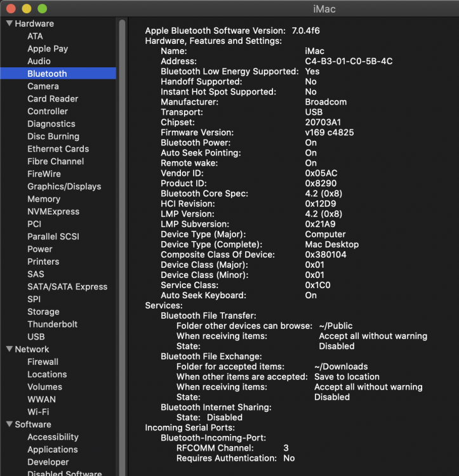This screenshot has height=476, width=459.
Task: Open the Power section
Action: click(x=40, y=249)
